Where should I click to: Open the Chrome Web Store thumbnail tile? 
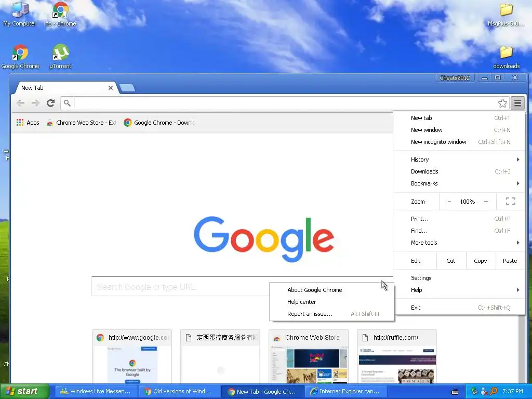pos(309,356)
